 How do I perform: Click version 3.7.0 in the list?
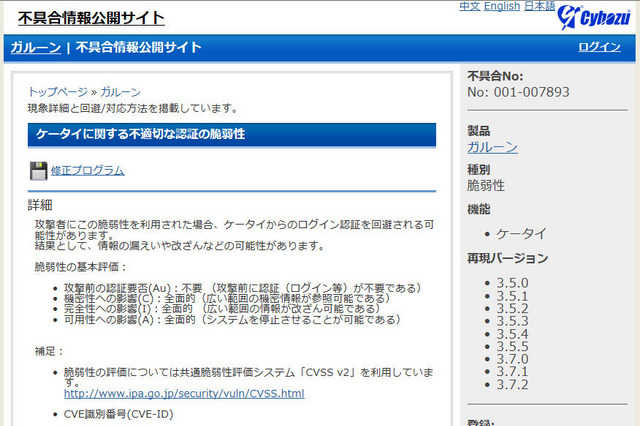click(512, 359)
